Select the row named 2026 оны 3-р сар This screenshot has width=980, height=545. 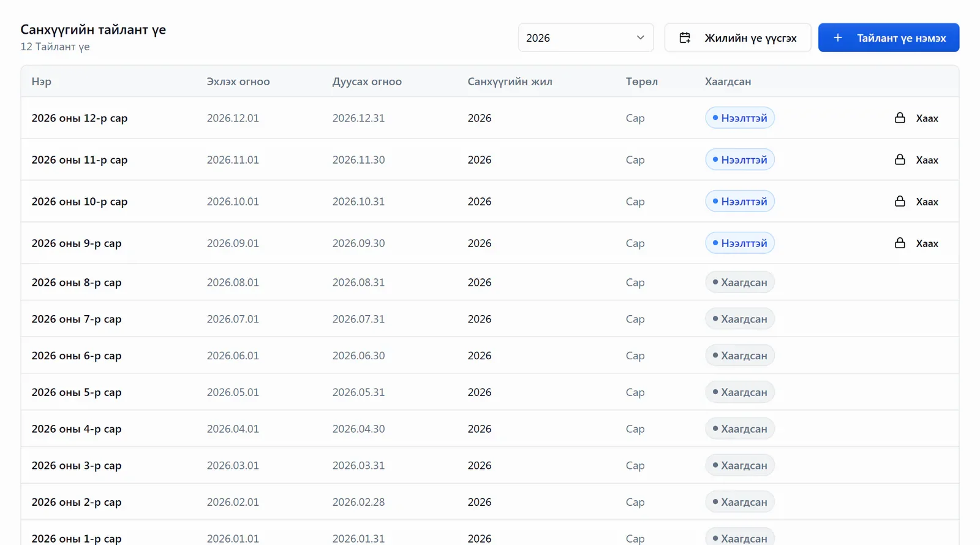click(490, 465)
